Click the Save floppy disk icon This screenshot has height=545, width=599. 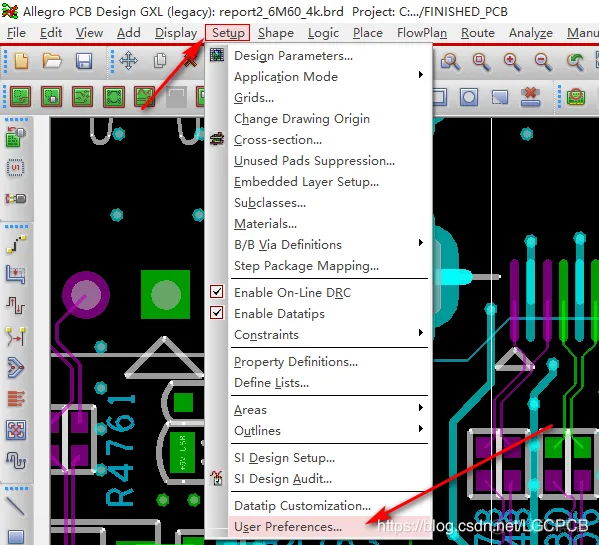point(84,61)
